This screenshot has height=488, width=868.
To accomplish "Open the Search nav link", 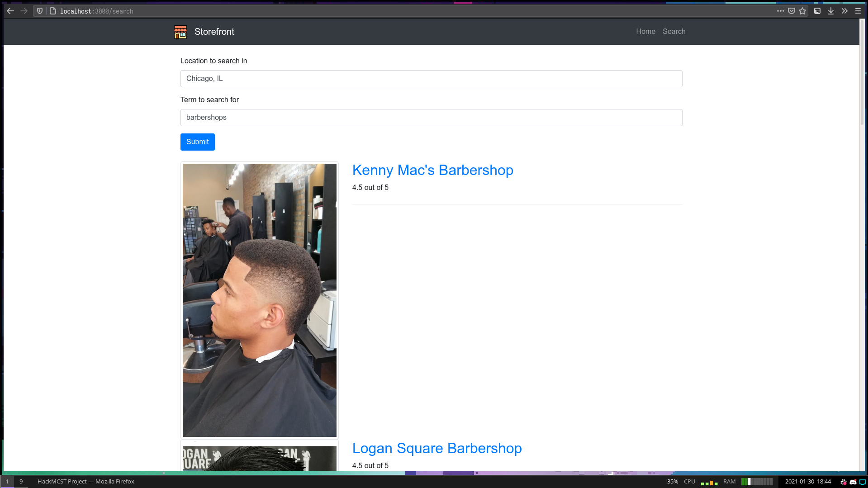I will click(674, 31).
